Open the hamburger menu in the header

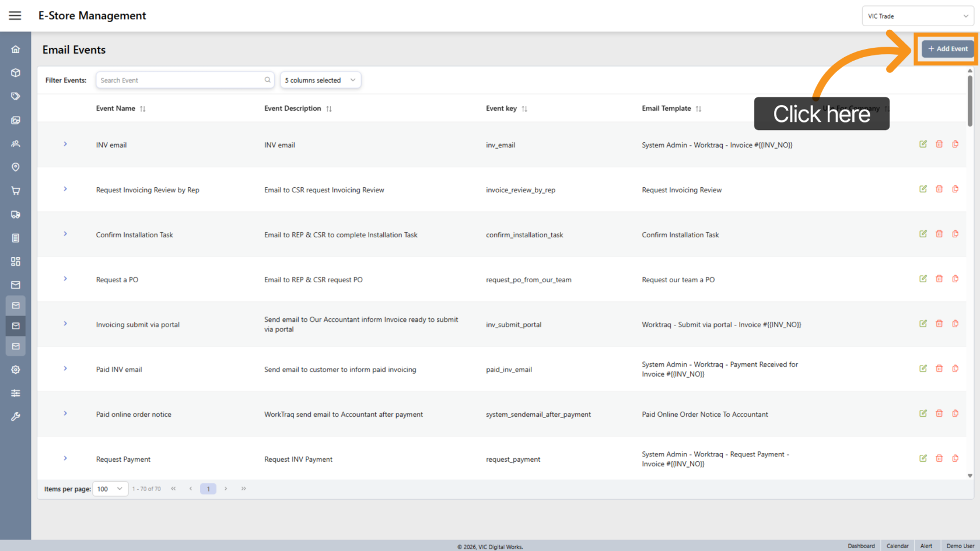coord(15,16)
